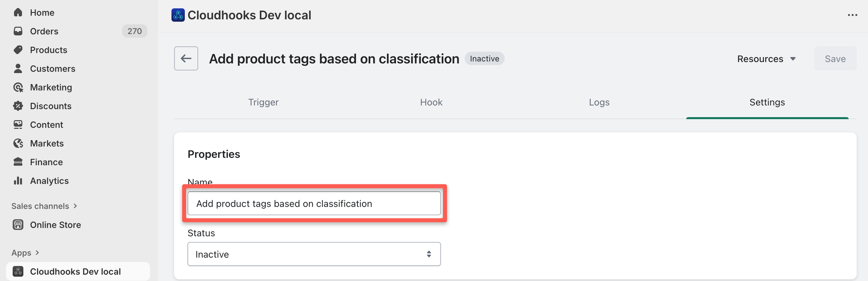Viewport: 868px width, 281px height.
Task: Open Orders via its inbox icon
Action: pos(18,31)
